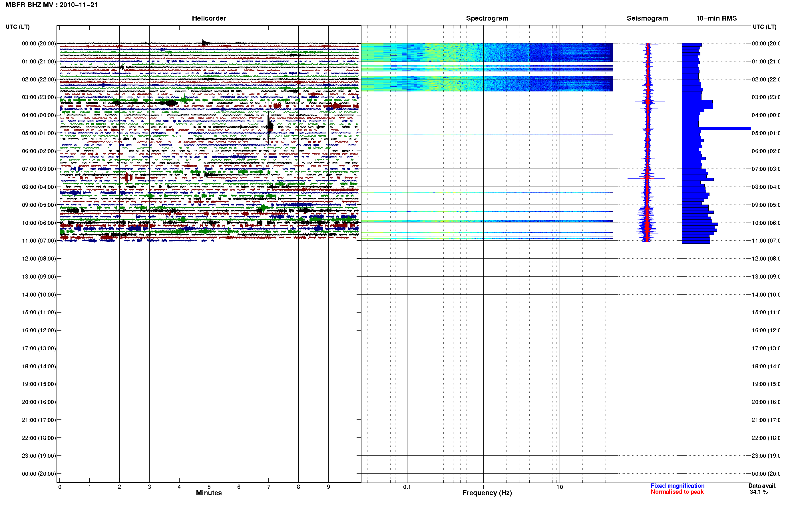Click the left '22:00 (18:00)' time label
Screen dimensions: 812x508
click(39, 438)
